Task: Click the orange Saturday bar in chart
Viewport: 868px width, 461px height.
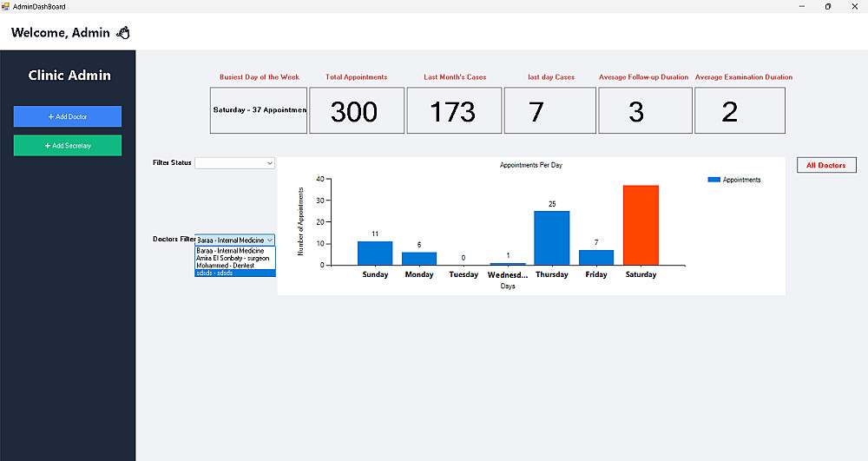Action: (x=641, y=225)
